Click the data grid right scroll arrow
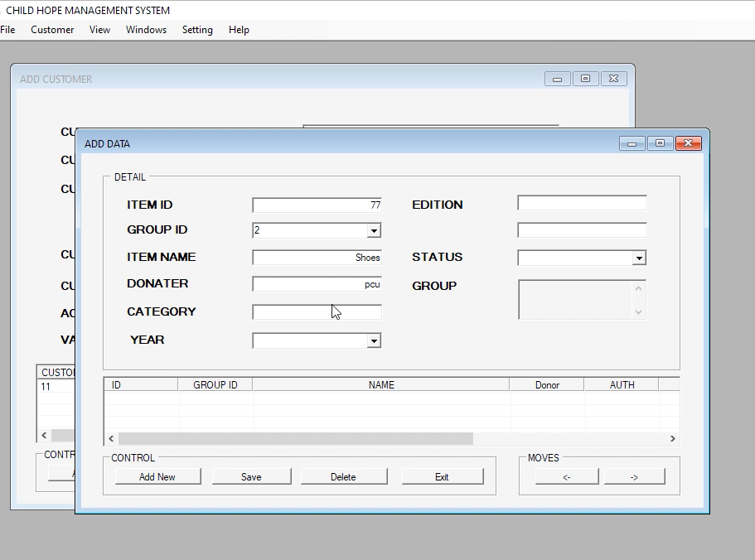The height and width of the screenshot is (560, 755). (673, 438)
